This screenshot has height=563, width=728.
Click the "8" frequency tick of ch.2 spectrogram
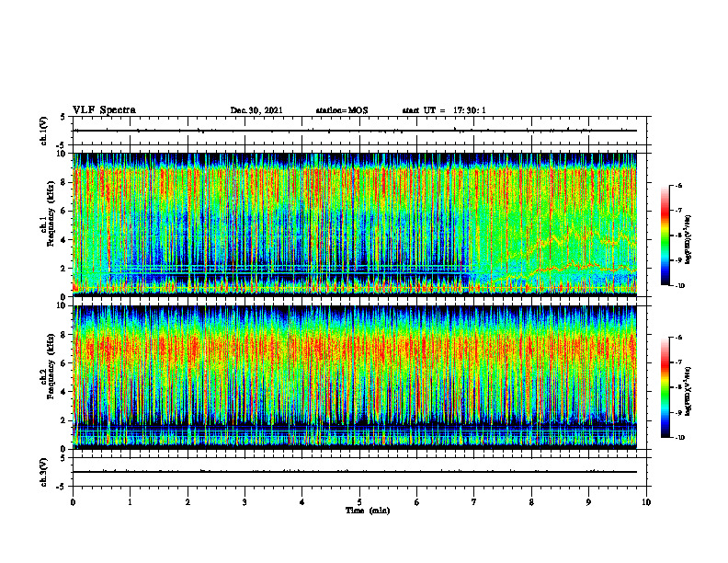(63, 335)
